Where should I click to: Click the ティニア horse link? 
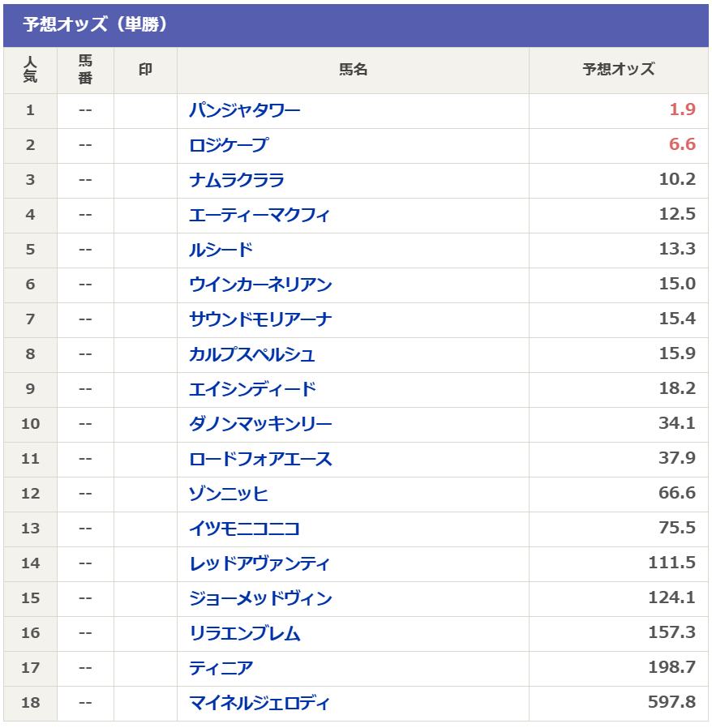click(221, 668)
